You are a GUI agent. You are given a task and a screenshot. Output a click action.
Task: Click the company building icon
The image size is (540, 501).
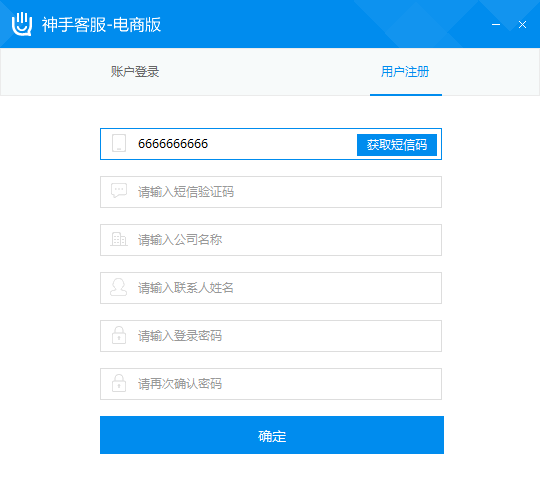[119, 239]
